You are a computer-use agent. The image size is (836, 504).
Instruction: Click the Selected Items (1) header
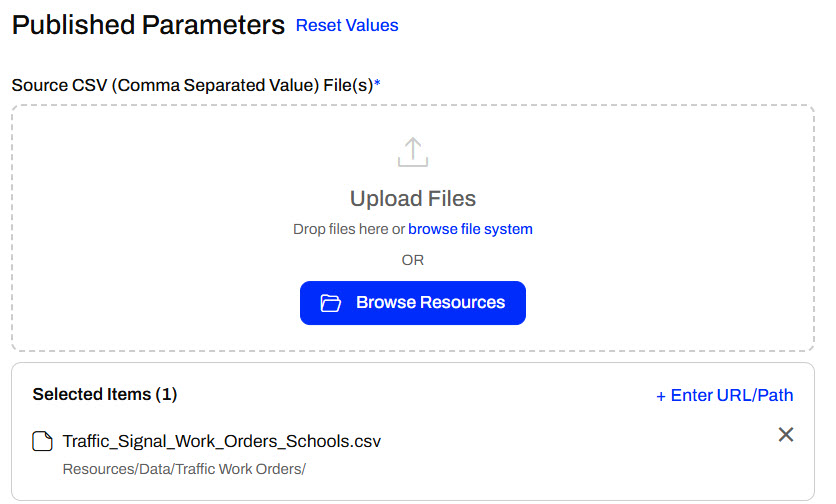coord(105,394)
